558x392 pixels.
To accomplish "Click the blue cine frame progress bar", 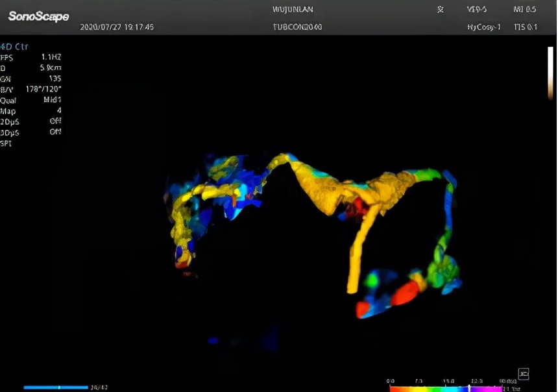I will tap(56, 387).
